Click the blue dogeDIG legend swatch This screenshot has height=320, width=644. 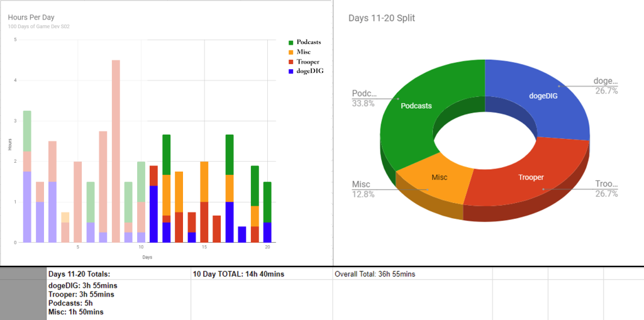[290, 72]
